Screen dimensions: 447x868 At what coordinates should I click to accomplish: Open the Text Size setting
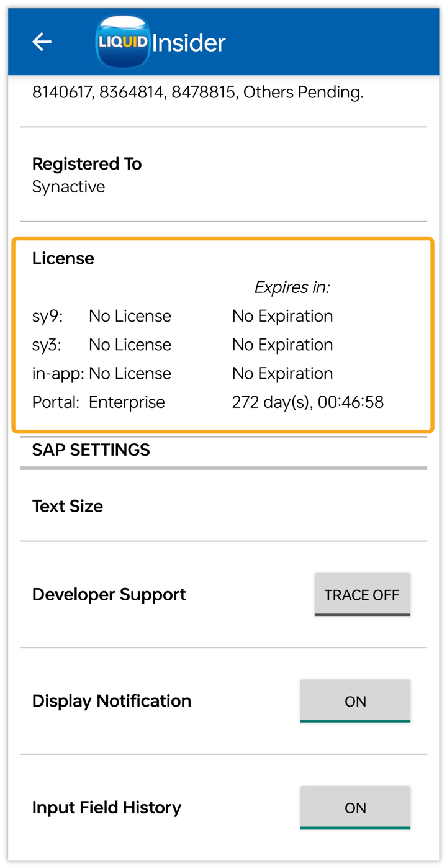point(68,506)
